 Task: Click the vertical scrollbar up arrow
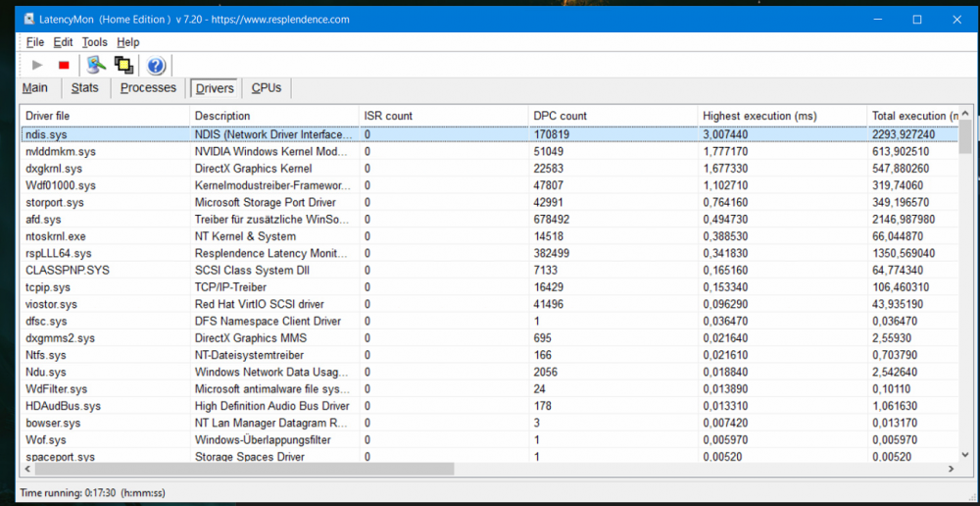pos(965,113)
